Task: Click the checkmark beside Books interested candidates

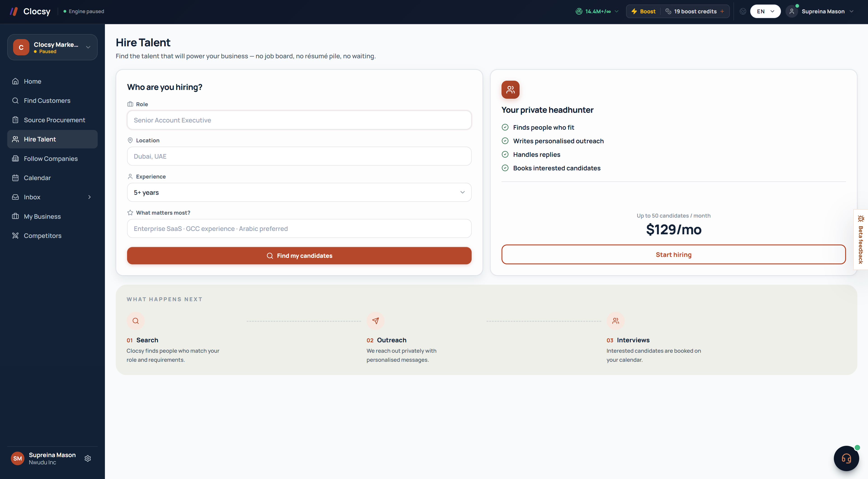Action: tap(505, 168)
